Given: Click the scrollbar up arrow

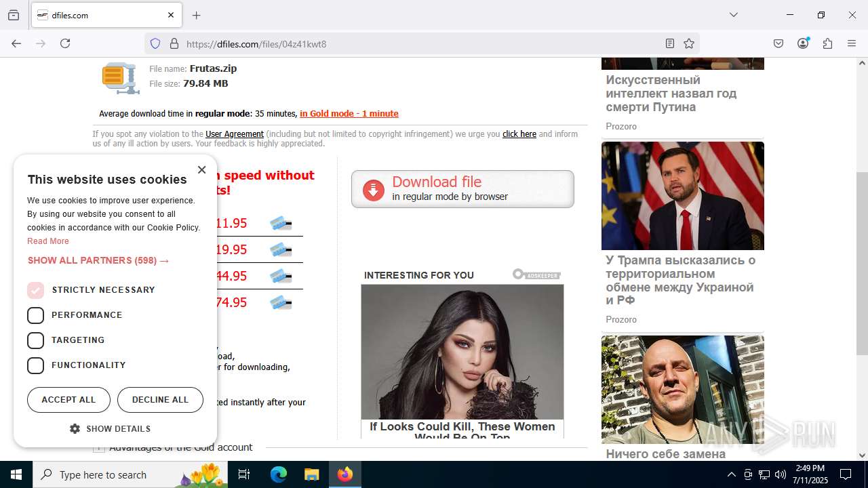Looking at the screenshot, I should [x=862, y=63].
